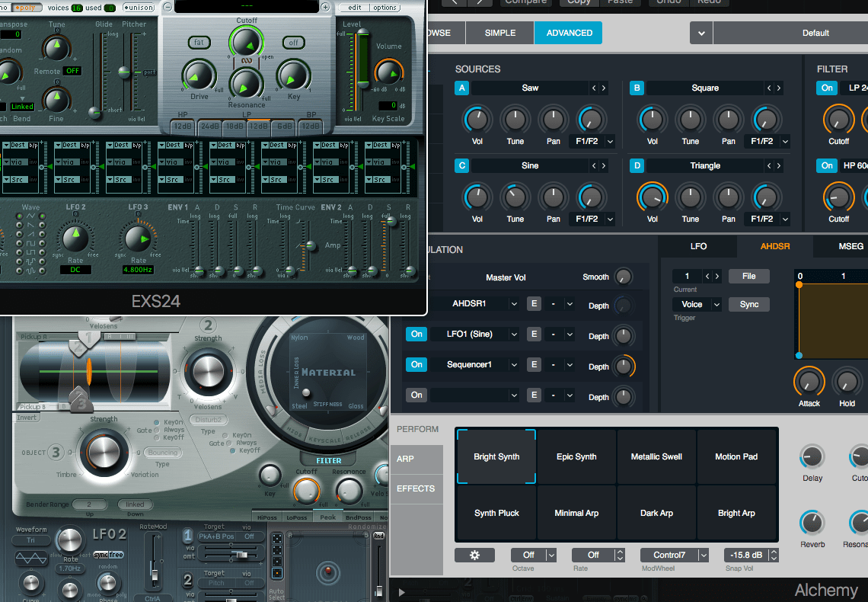Open the Control7 ModWheel dropdown in Alchemy
The image size is (868, 602).
674,555
